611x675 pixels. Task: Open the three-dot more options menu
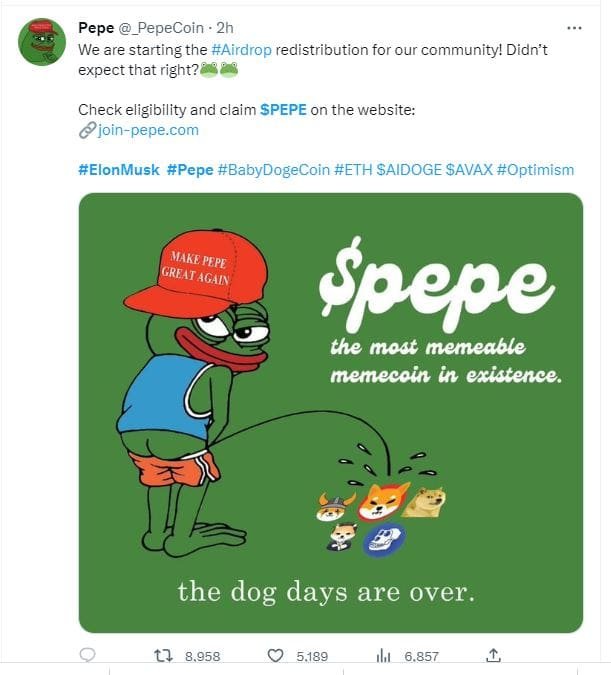click(574, 28)
